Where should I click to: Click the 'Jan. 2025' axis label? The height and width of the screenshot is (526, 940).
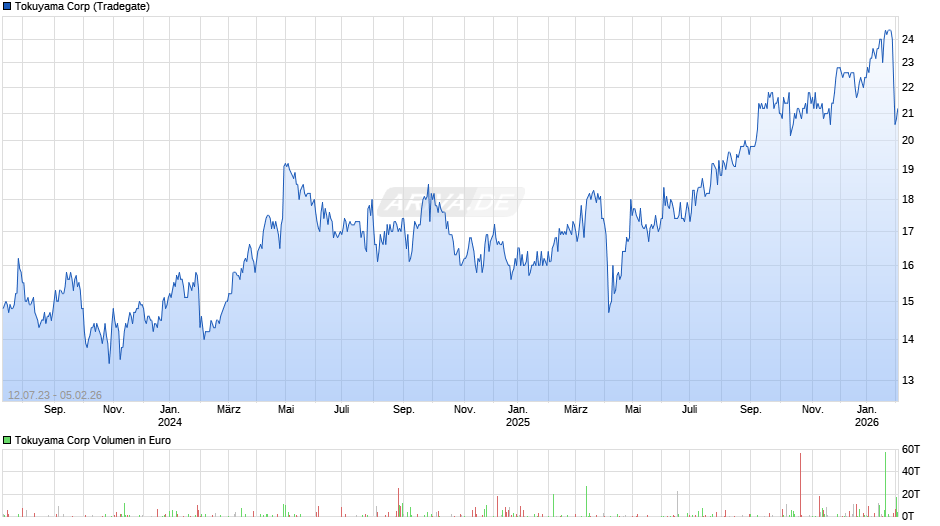(518, 416)
